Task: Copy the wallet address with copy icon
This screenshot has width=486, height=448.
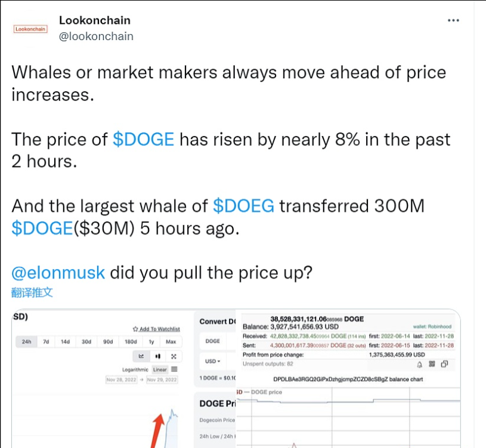Action: [x=444, y=364]
